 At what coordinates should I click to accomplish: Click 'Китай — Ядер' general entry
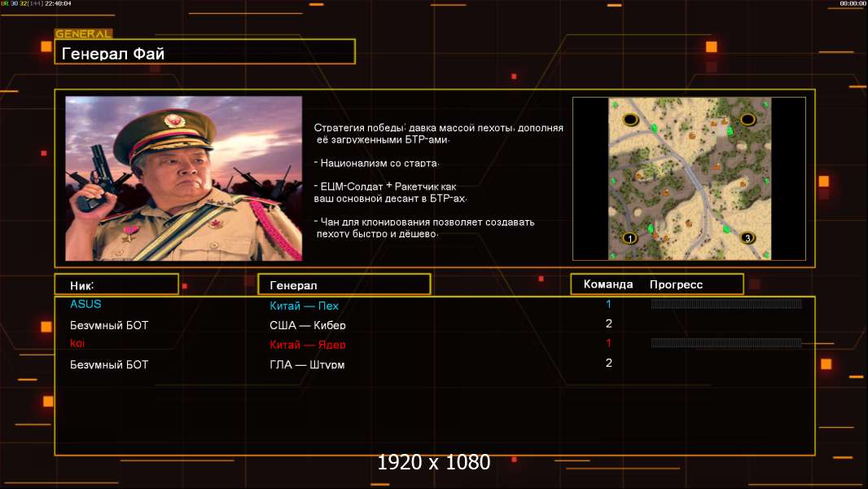click(308, 345)
